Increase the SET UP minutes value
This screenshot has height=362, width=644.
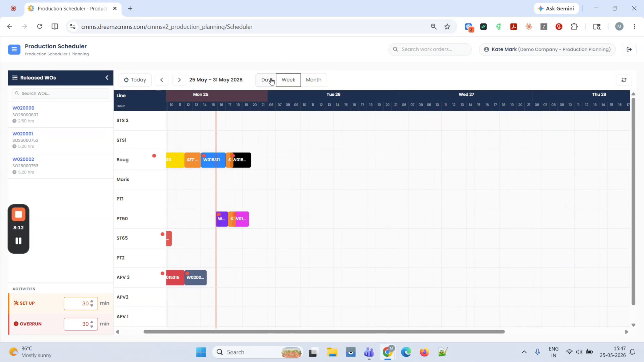click(x=92, y=301)
